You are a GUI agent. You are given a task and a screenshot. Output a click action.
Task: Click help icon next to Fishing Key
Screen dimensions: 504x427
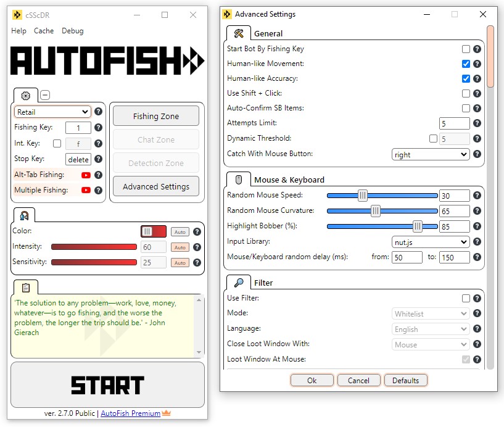[98, 127]
